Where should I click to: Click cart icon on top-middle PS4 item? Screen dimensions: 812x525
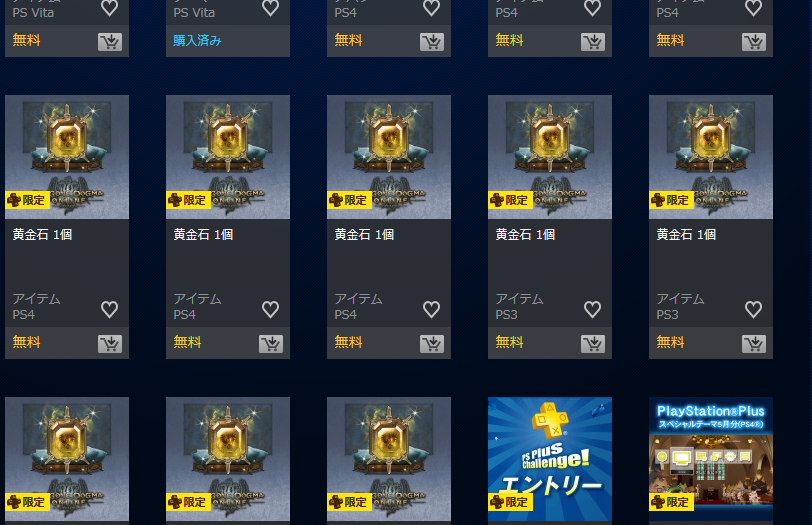(x=432, y=42)
